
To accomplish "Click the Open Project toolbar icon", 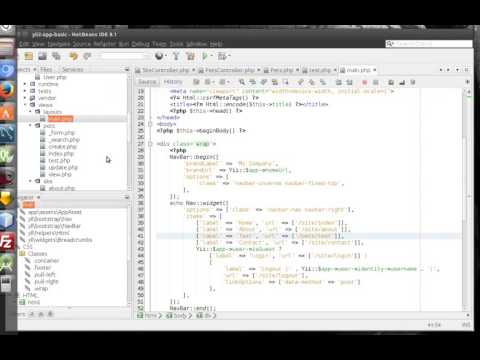I will tap(42, 56).
